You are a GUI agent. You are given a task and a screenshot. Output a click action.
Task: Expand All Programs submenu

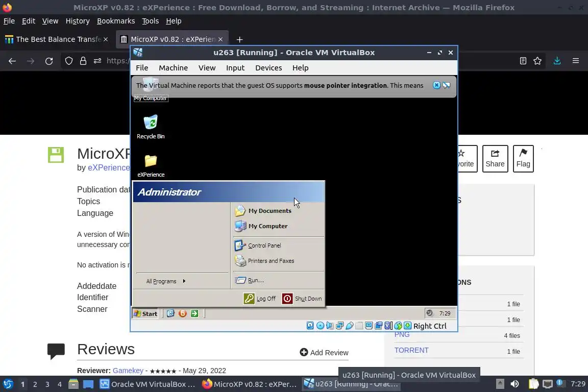166,281
